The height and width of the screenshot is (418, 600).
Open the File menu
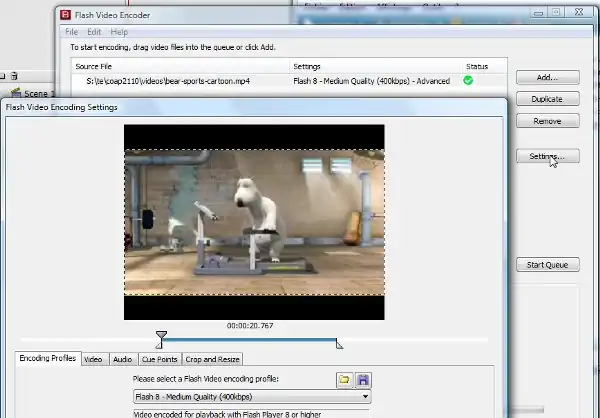pos(72,32)
